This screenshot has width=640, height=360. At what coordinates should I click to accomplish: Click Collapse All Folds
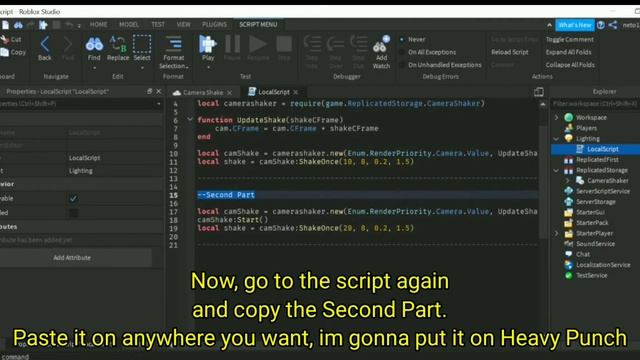coord(570,65)
